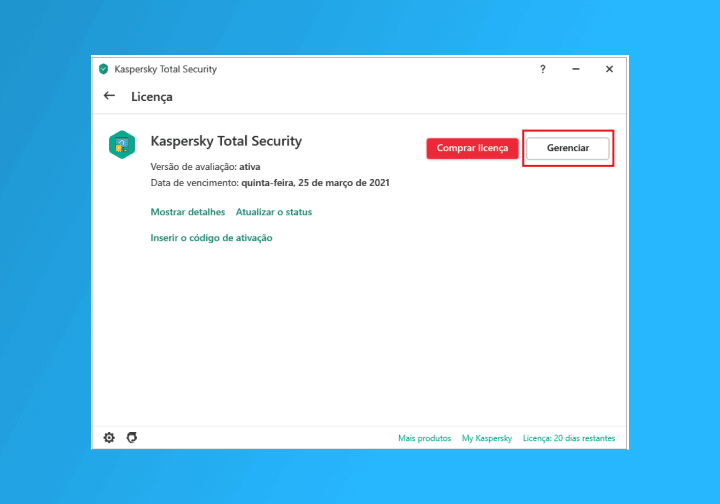The height and width of the screenshot is (504, 720).
Task: Go back using the left arrow
Action: 109,96
